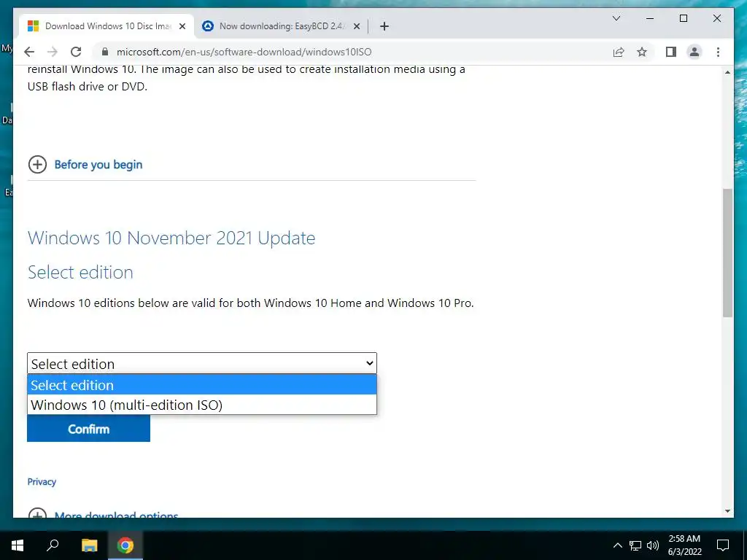Click the browser forward arrow
This screenshot has width=747, height=560.
pyautogui.click(x=53, y=52)
